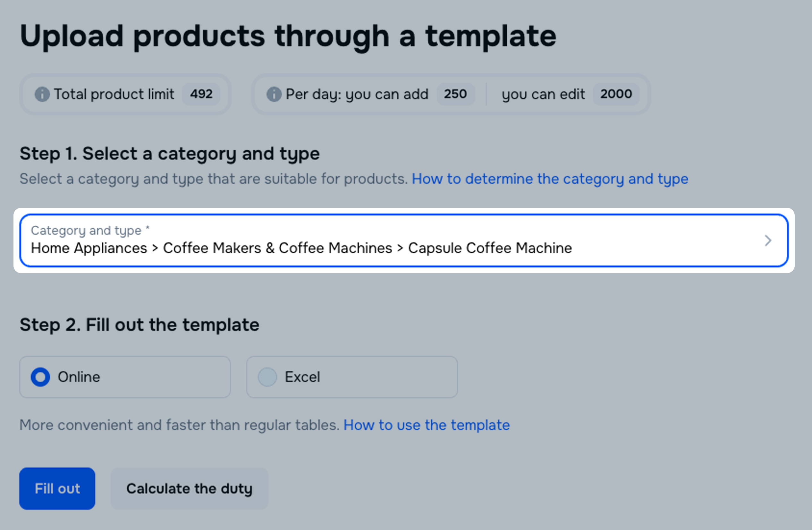The width and height of the screenshot is (812, 530).
Task: Open 'How to determine the category and type' link
Action: [x=550, y=179]
